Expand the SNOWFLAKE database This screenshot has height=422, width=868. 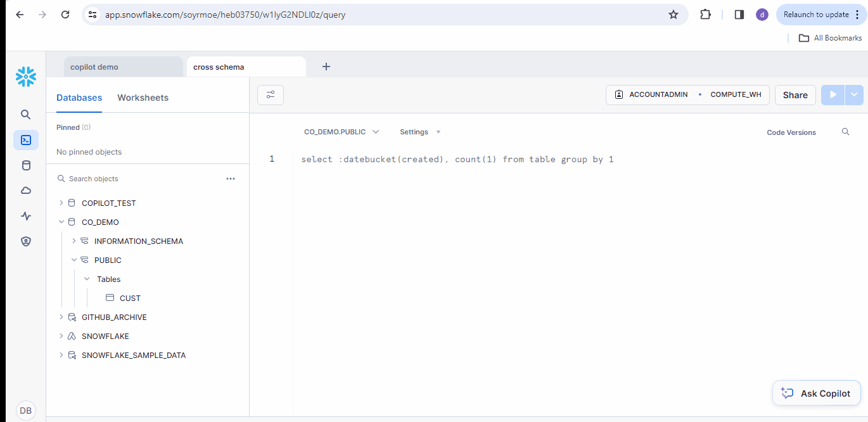coord(61,336)
